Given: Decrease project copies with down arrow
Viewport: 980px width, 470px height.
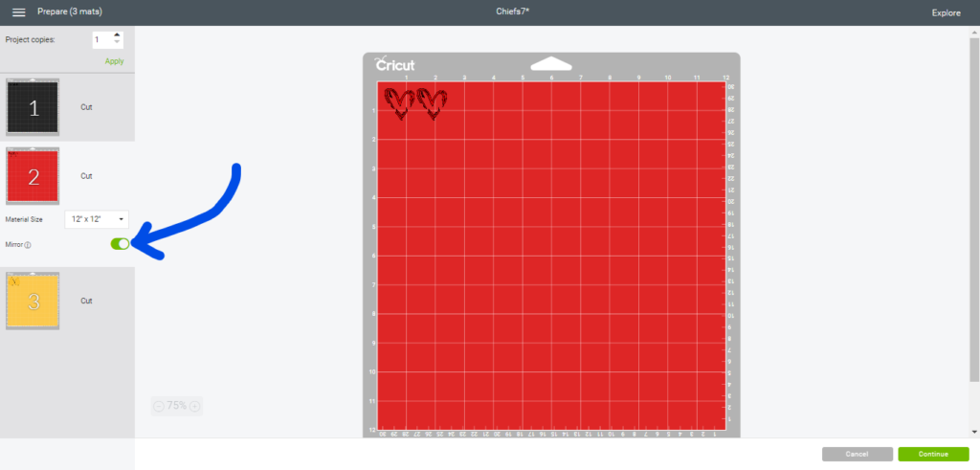Looking at the screenshot, I should pos(117,43).
